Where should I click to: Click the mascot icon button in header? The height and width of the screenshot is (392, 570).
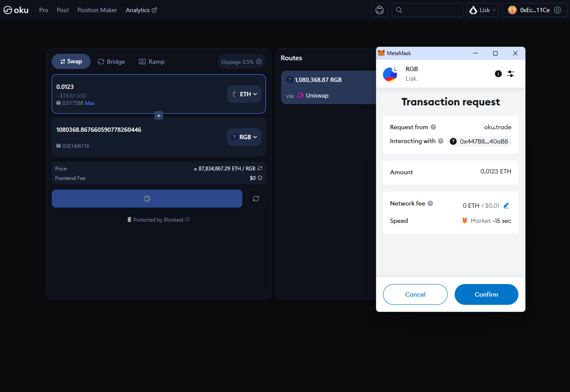click(380, 10)
